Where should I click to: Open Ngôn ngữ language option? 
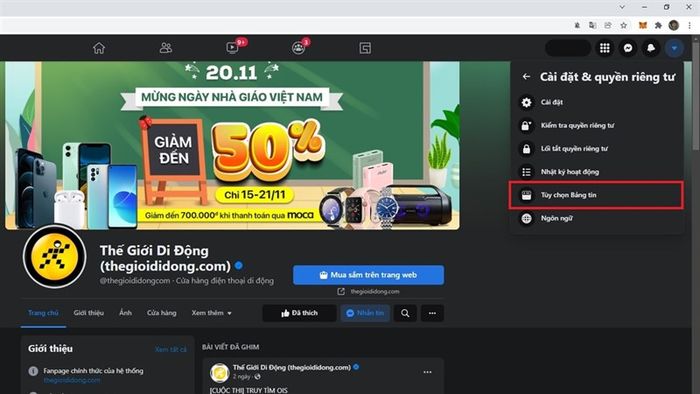(x=597, y=218)
